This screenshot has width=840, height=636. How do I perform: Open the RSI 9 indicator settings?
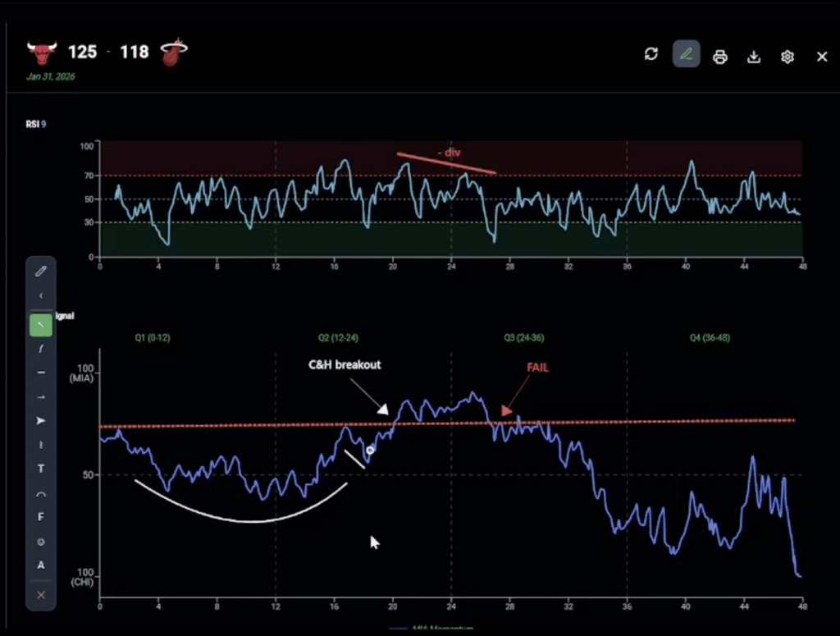click(37, 124)
